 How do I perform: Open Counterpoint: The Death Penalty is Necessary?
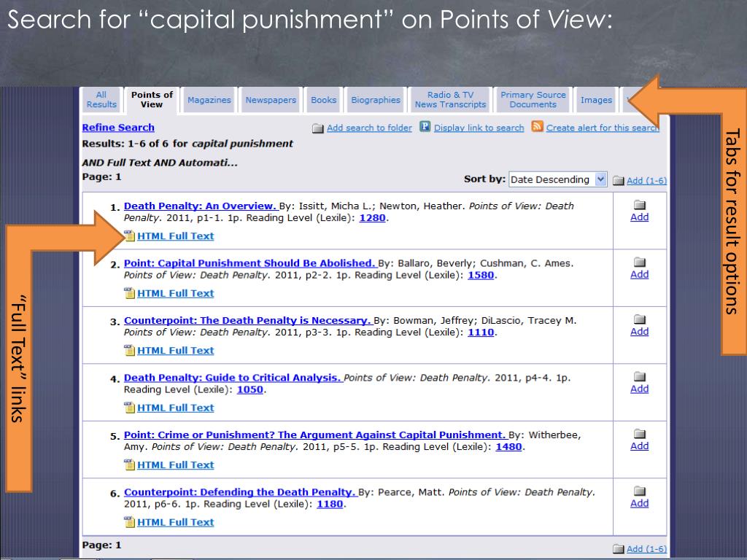click(x=248, y=321)
